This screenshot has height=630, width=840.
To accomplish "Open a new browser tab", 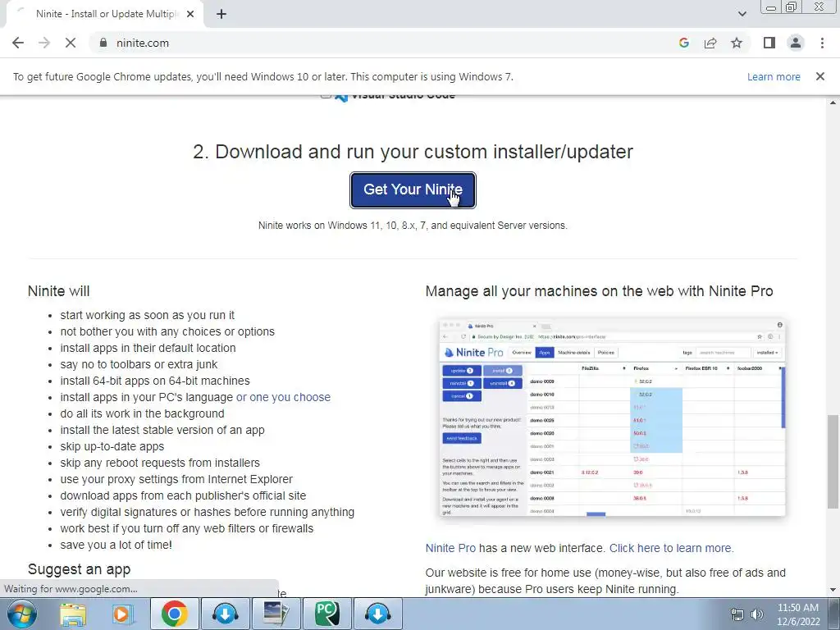I will (221, 14).
